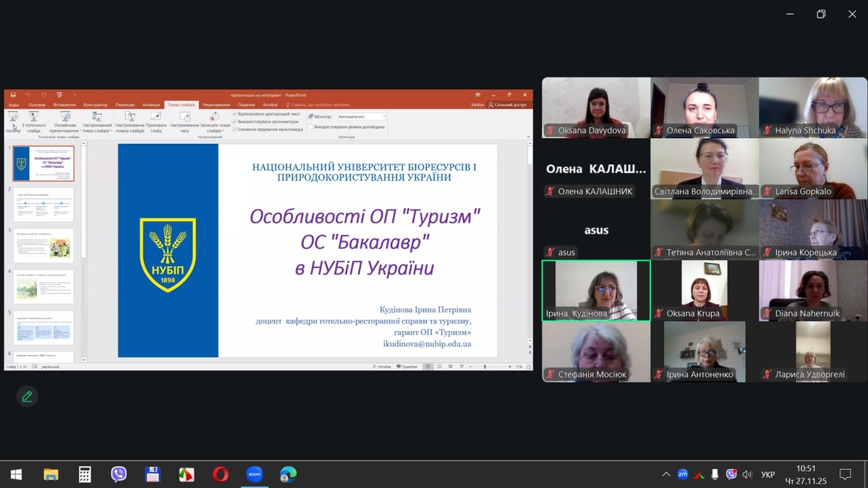The width and height of the screenshot is (868, 488).
Task: Click Rehearse Timings icon (Настроювання часу)
Action: pyautogui.click(x=184, y=117)
